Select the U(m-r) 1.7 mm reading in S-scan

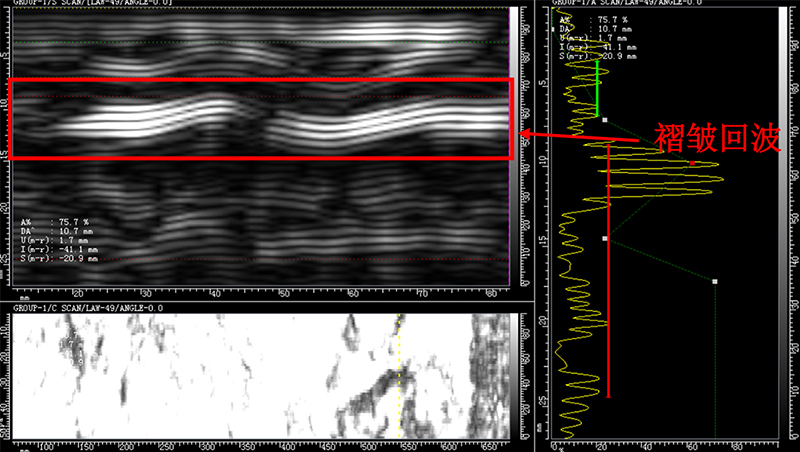coord(54,240)
